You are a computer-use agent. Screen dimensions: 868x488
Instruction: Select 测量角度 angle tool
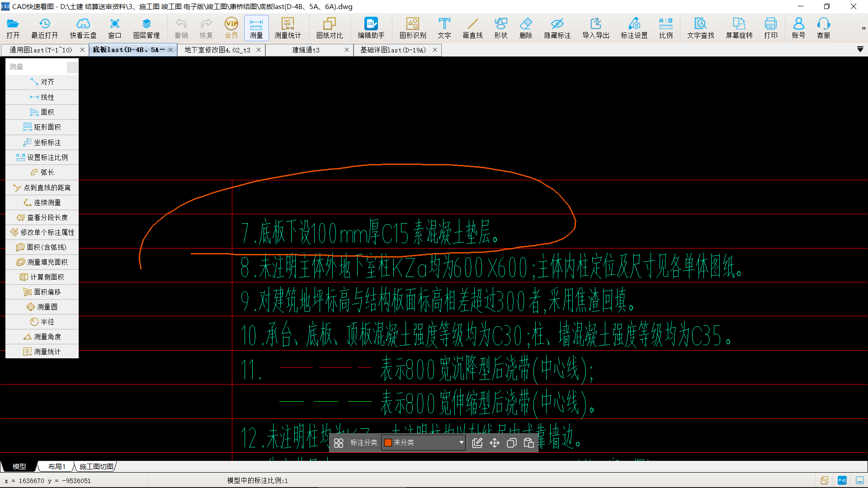[42, 337]
